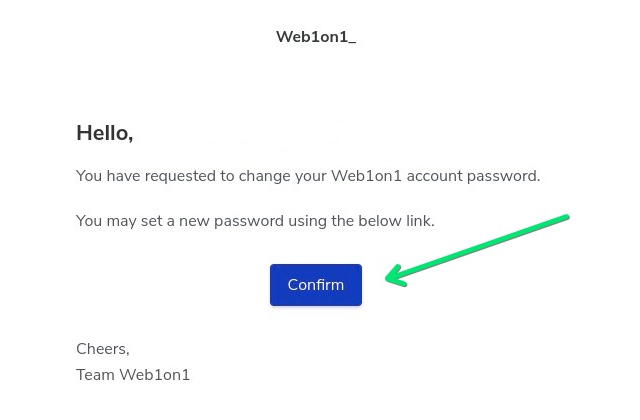Click the blurred recipient name after Hello

click(x=239, y=133)
